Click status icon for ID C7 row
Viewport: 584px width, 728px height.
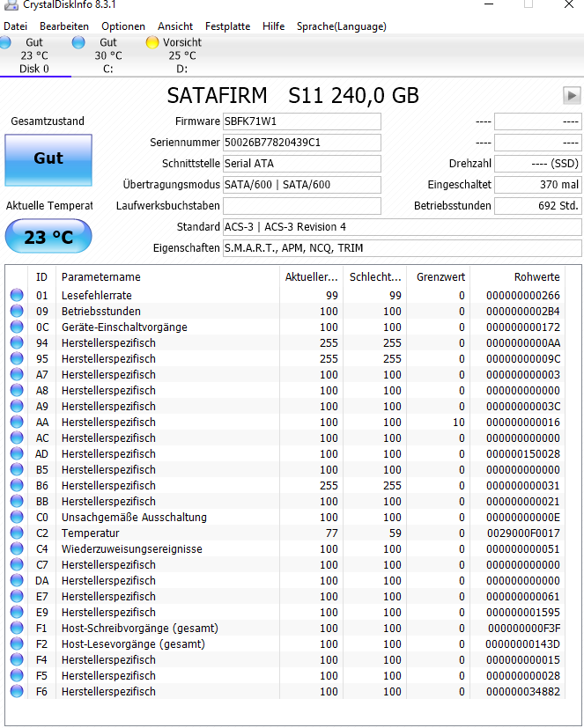click(x=17, y=564)
